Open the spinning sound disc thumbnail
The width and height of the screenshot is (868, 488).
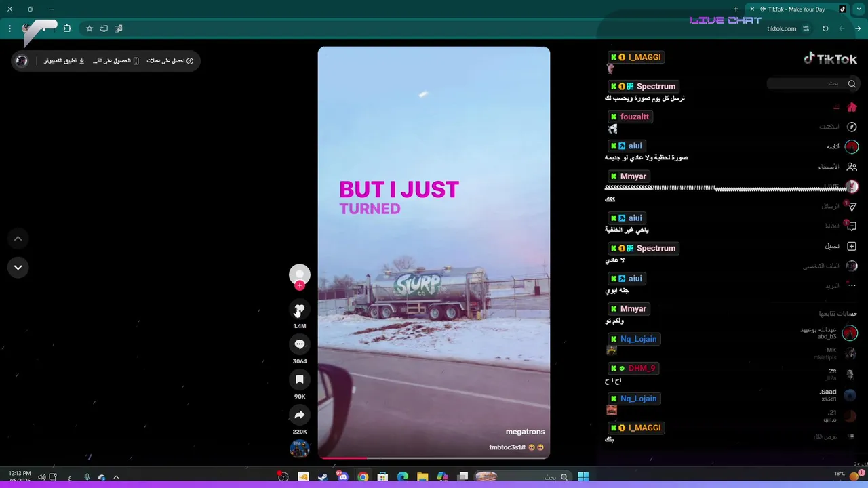point(299,448)
